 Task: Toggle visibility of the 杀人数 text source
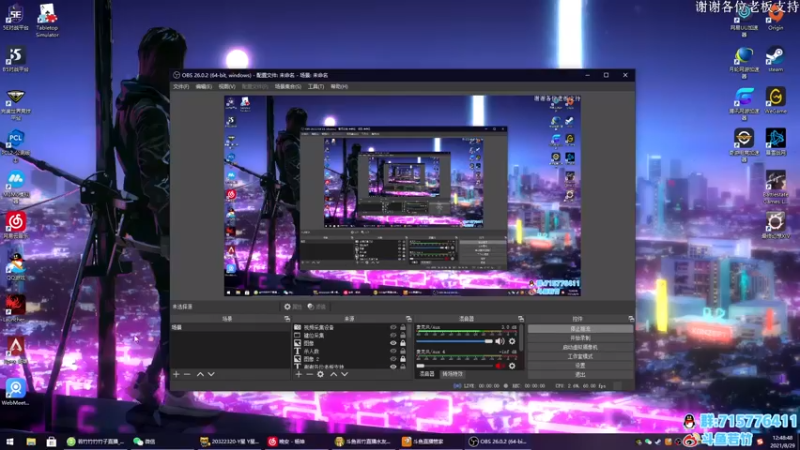point(393,351)
